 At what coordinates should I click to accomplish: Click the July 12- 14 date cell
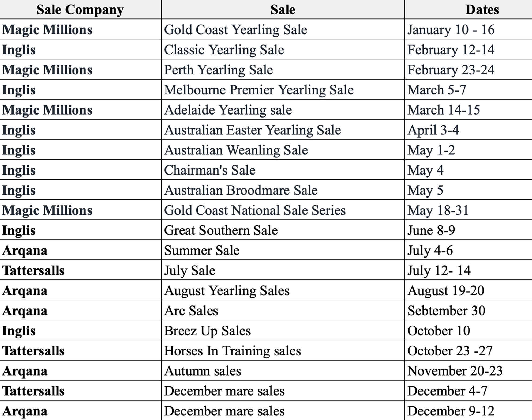pos(469,270)
